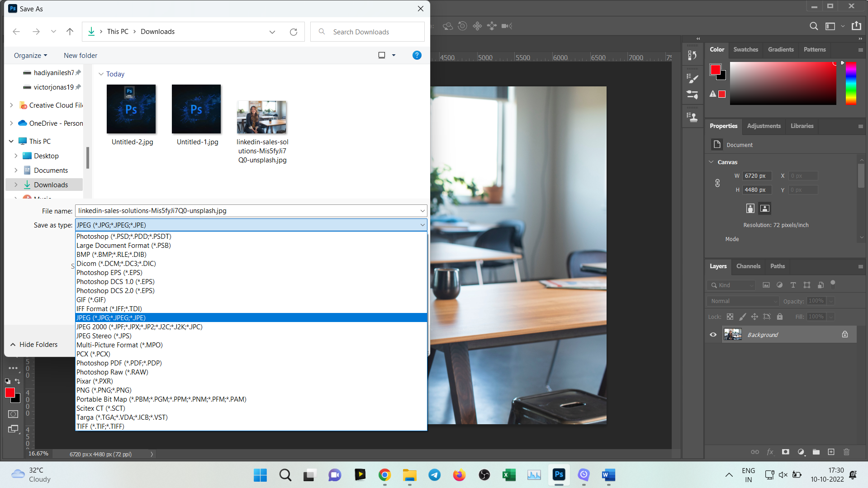The image size is (868, 488).
Task: Collapse Canvas section in Properties
Action: (711, 162)
